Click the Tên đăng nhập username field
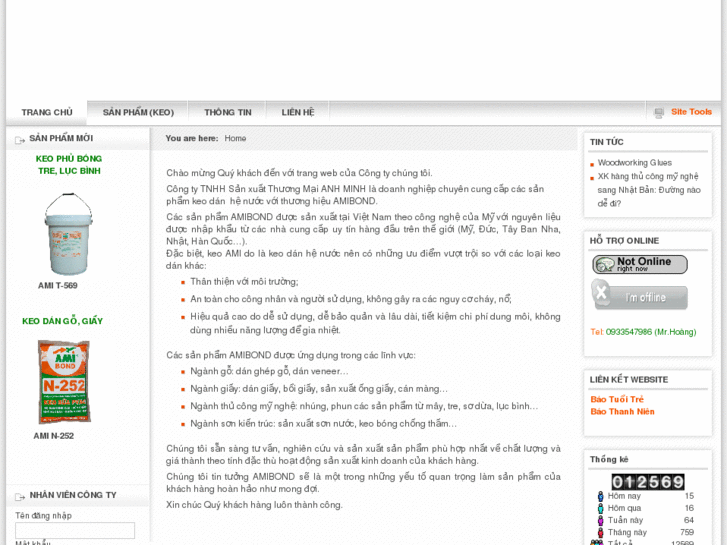Screen dimensions: 727x545 click(x=75, y=530)
